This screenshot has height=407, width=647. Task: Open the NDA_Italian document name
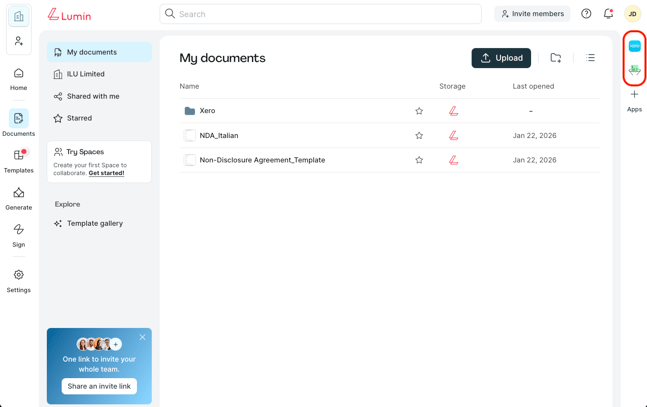coord(219,135)
